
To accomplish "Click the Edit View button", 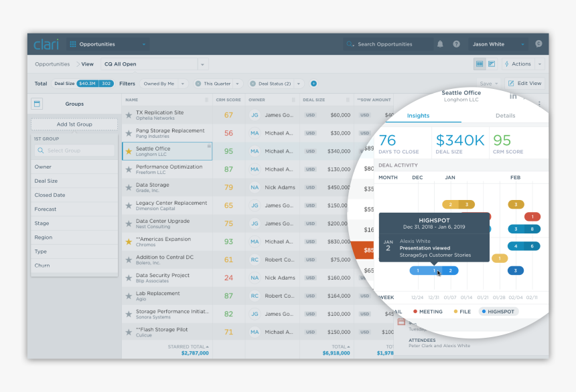I will tap(524, 84).
